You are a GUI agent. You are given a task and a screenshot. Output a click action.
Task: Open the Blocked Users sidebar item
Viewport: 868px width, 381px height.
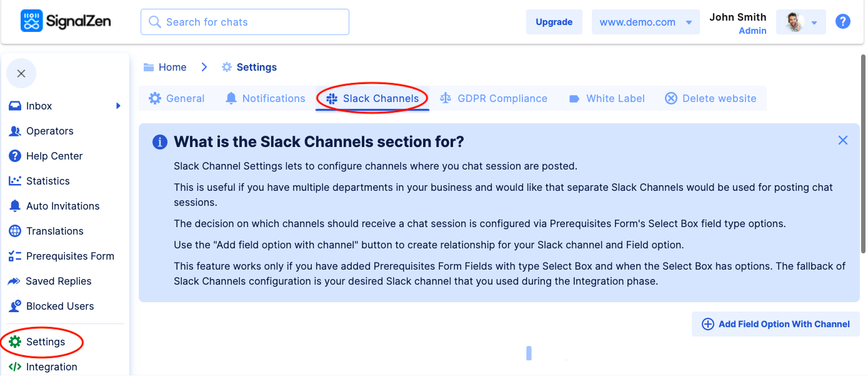click(59, 307)
